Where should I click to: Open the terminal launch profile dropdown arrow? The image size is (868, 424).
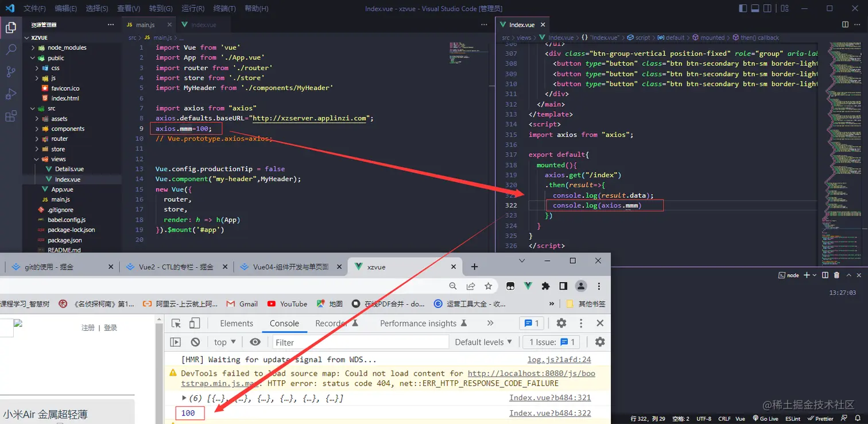coord(814,275)
